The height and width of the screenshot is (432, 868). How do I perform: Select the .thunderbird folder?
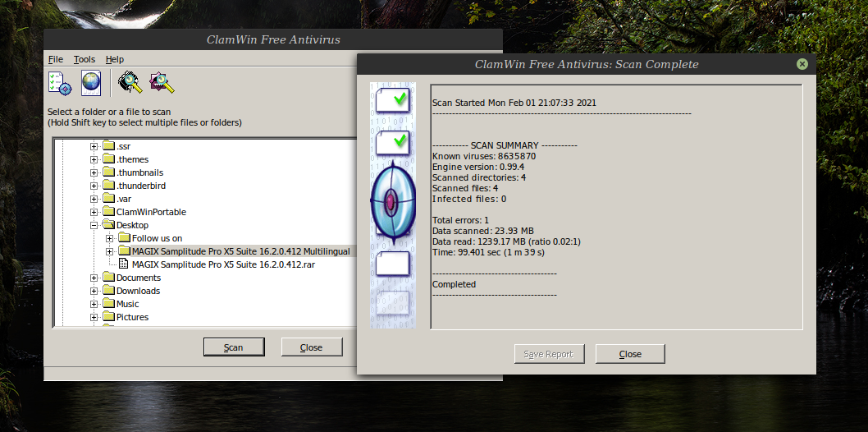coord(140,186)
